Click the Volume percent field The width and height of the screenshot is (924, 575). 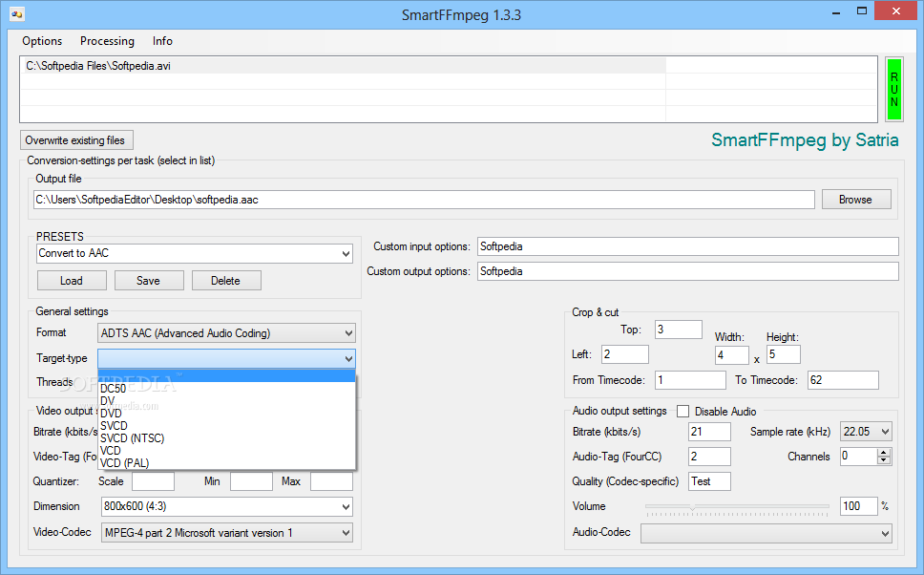click(859, 506)
